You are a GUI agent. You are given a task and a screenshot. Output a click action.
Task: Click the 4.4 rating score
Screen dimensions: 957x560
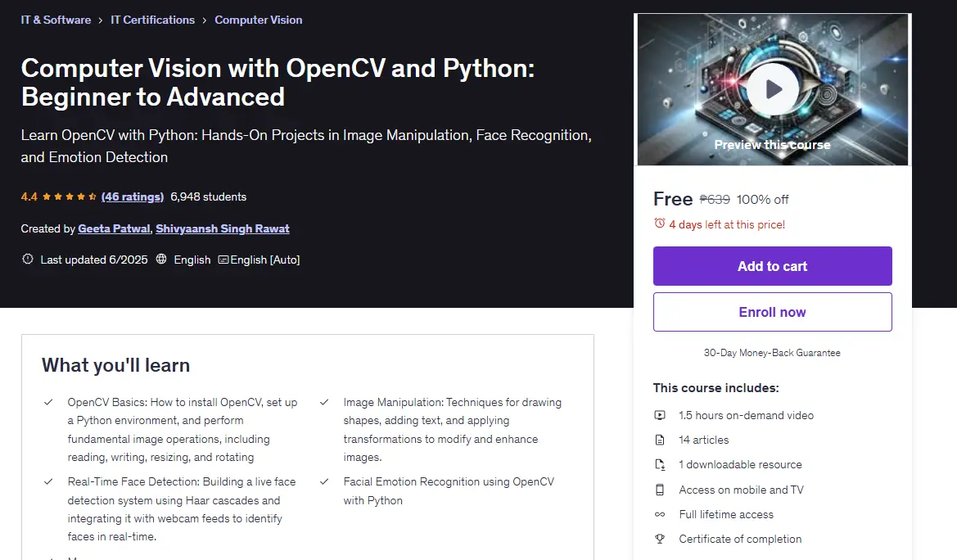click(x=29, y=196)
